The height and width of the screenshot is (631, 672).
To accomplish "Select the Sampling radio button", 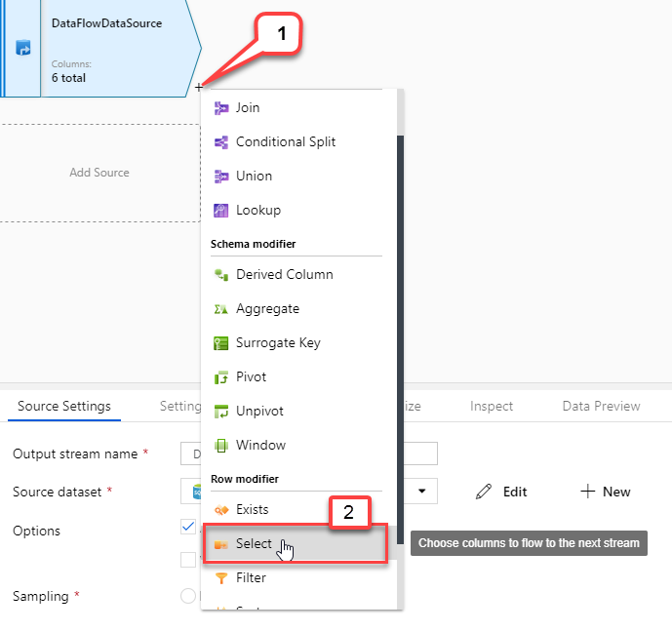I will (x=188, y=596).
